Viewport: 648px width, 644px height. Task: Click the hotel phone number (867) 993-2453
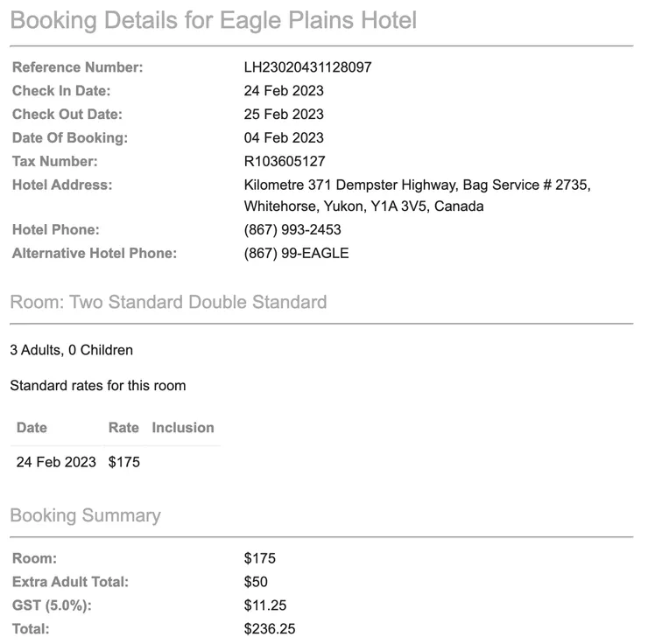[292, 230]
